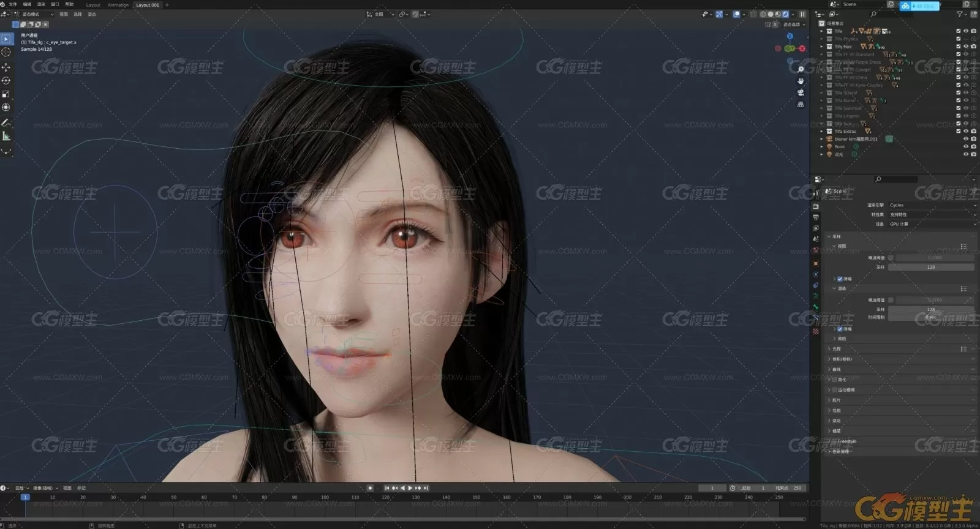Image resolution: width=980 pixels, height=529 pixels.
Task: Expand the Tifa Hair collection tree row
Action: pyautogui.click(x=822, y=47)
